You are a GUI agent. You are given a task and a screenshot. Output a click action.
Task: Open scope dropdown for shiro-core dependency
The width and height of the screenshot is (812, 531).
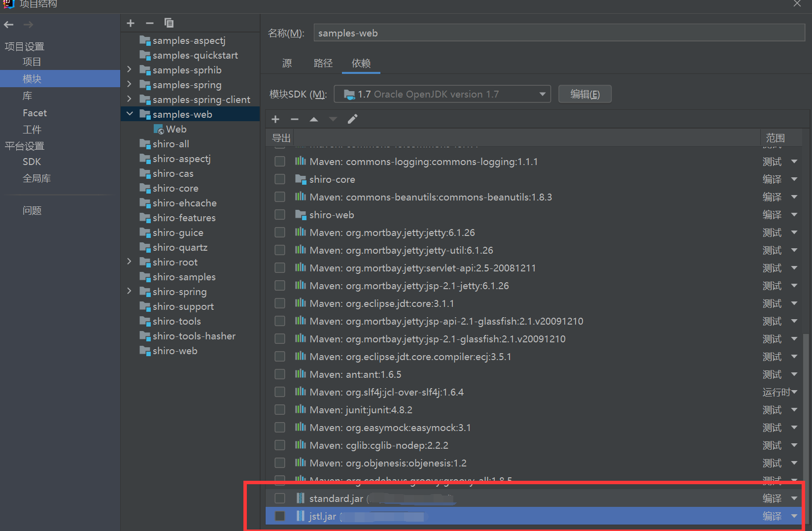tap(794, 179)
